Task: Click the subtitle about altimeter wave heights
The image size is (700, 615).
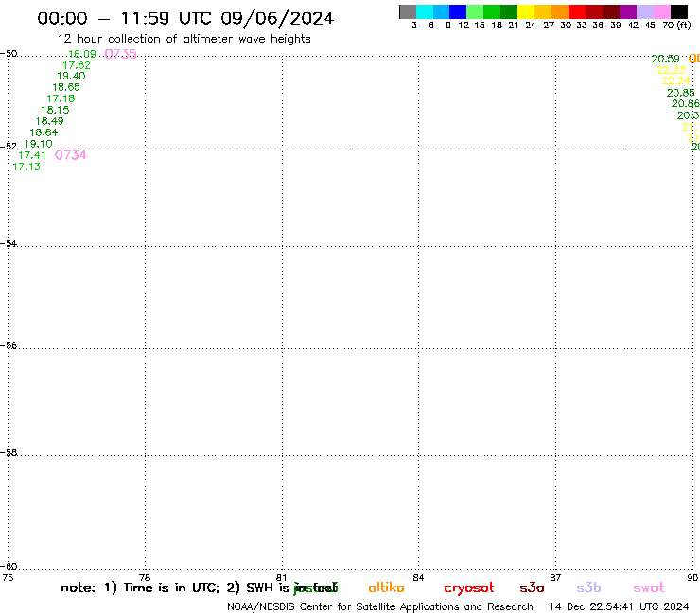Action: [184, 39]
